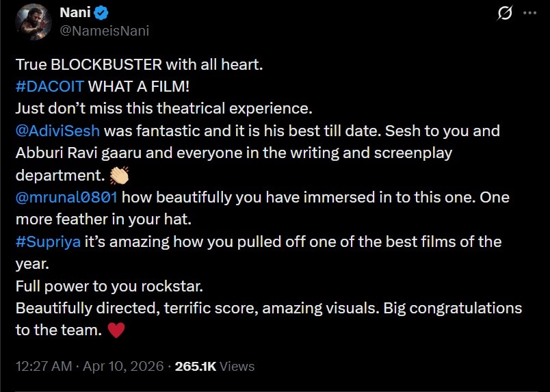Open the Grok explain-post icon
The width and height of the screenshot is (550, 392).
tap(506, 13)
